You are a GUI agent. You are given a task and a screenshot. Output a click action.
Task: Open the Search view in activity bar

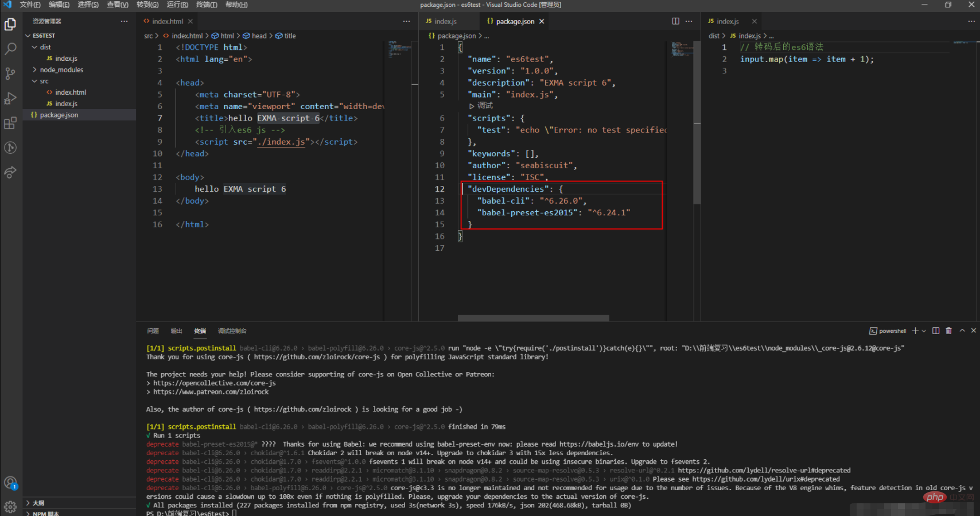click(x=10, y=49)
